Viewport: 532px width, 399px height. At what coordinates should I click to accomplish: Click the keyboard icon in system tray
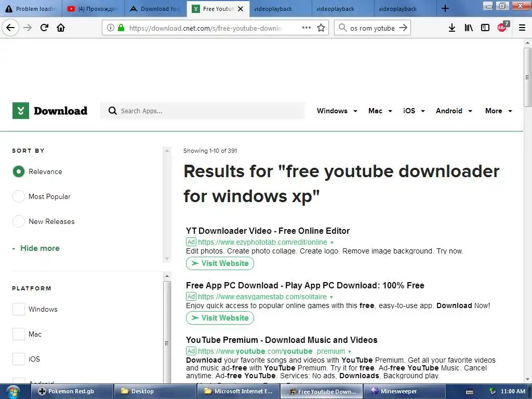[x=470, y=392]
